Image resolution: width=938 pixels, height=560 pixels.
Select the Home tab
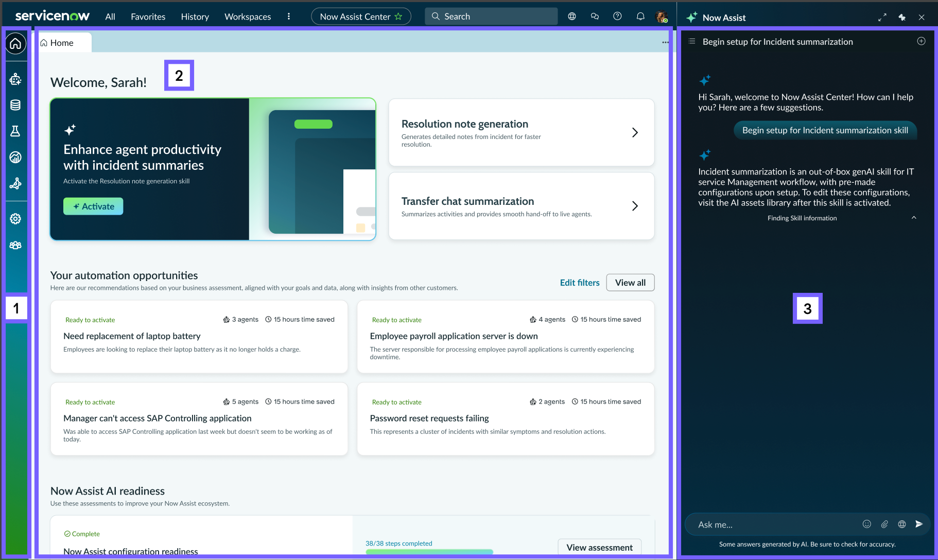(63, 43)
